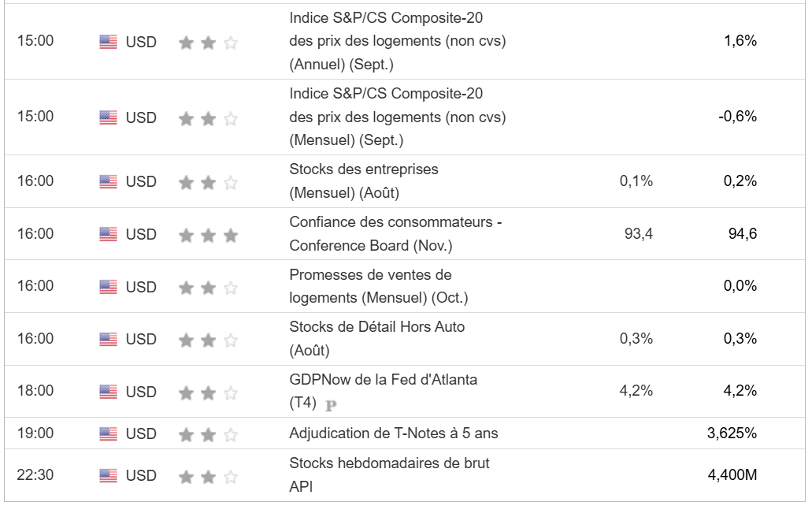
Task: Click the star rating for GDPNow de la Fed d'Atlanta
Action: (x=208, y=392)
